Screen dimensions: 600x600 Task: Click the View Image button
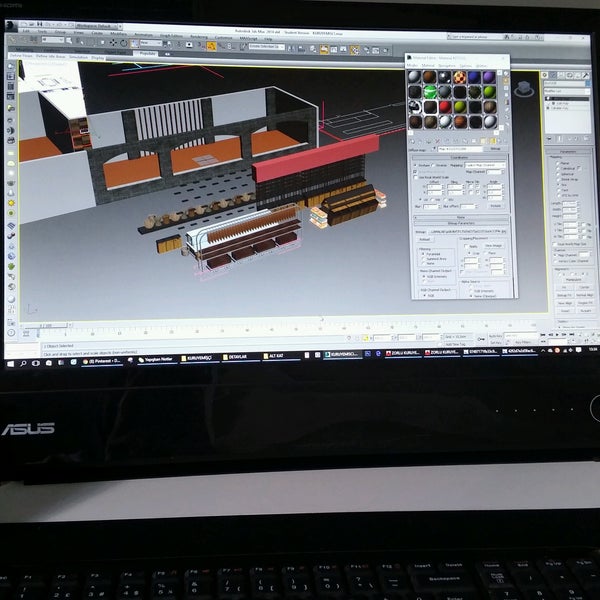click(493, 246)
